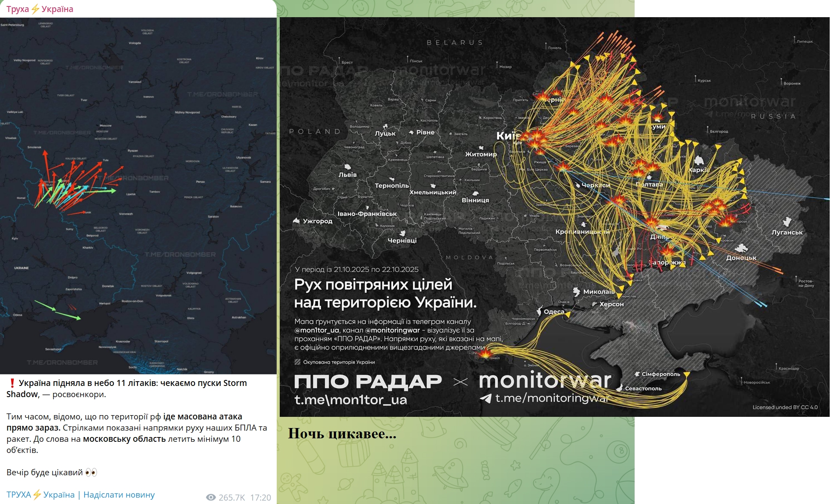Image resolution: width=831 pixels, height=504 pixels.
Task: Click the red exclamation mark emoji
Action: click(12, 383)
